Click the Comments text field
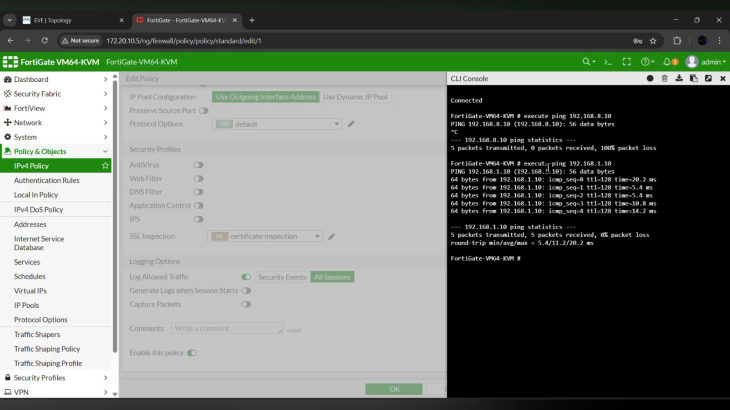 coord(227,328)
